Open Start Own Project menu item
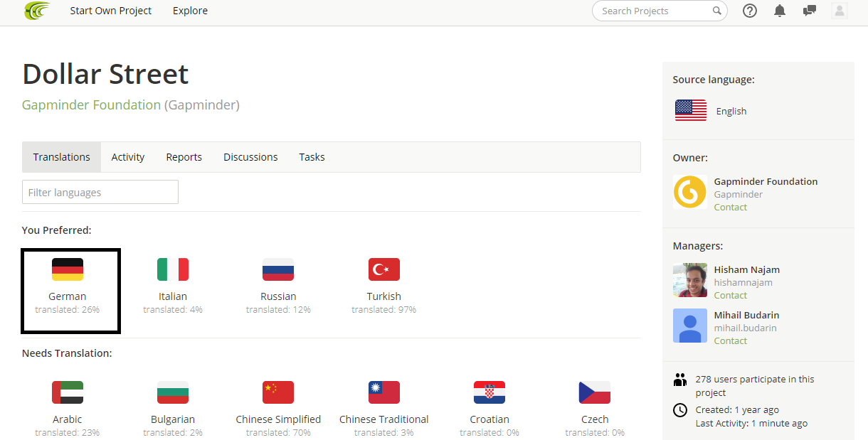This screenshot has width=868, height=440. (x=111, y=11)
